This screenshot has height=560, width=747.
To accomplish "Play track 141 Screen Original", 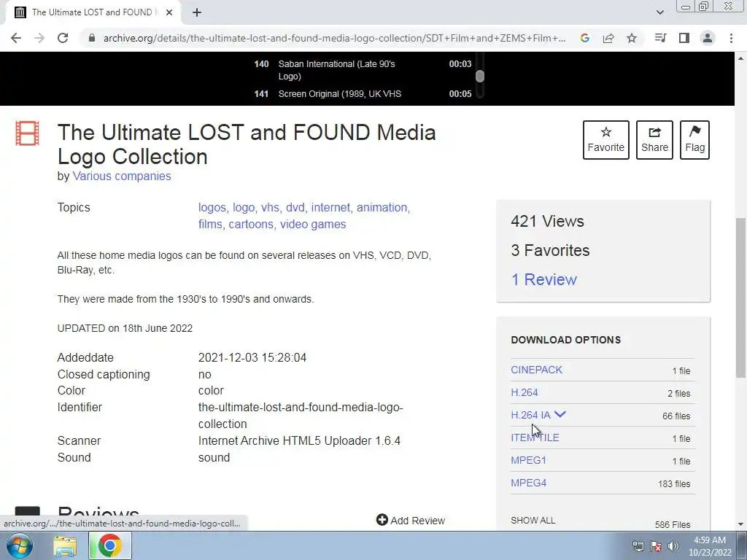I will point(363,94).
